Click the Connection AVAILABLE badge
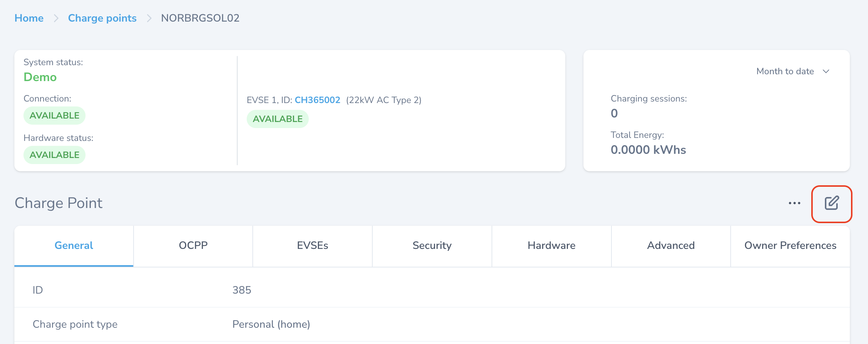The height and width of the screenshot is (344, 868). coord(54,116)
